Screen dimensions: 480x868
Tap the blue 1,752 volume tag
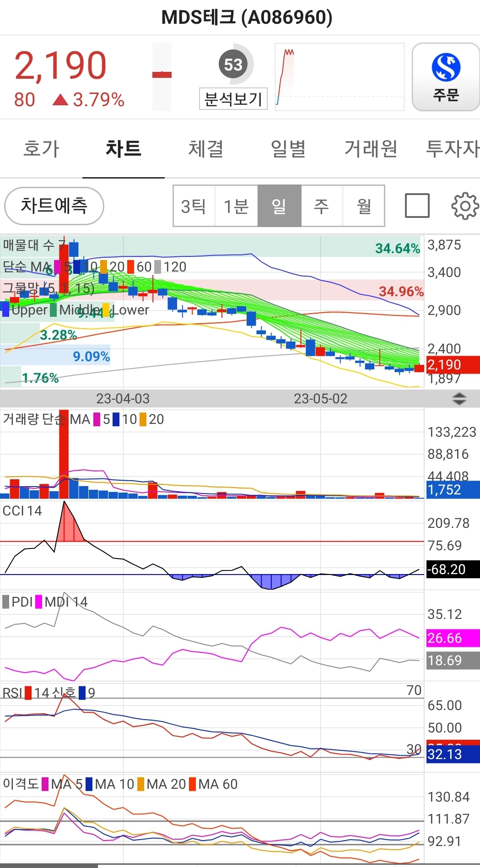[x=453, y=490]
